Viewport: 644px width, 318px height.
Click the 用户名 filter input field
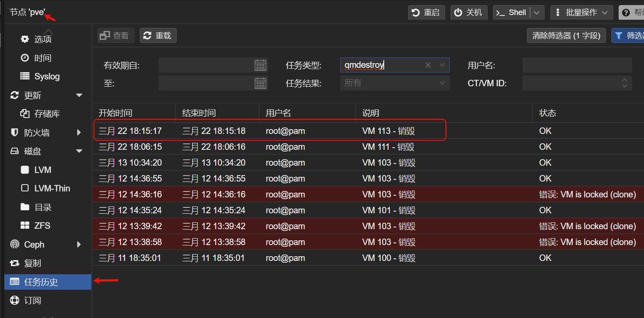(x=577, y=65)
